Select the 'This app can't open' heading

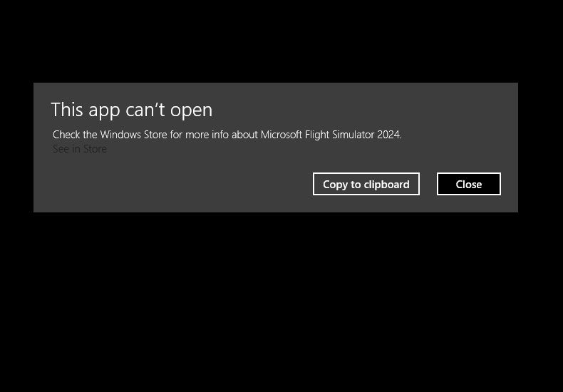(x=132, y=110)
